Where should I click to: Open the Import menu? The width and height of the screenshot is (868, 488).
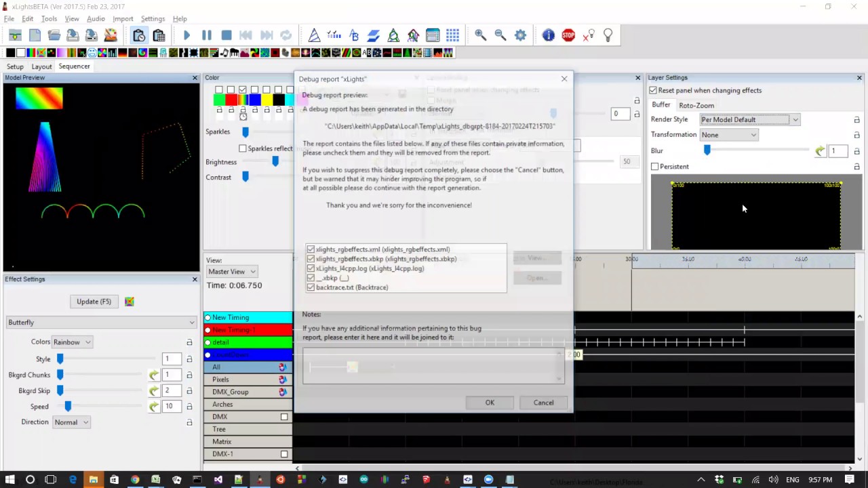tap(123, 19)
